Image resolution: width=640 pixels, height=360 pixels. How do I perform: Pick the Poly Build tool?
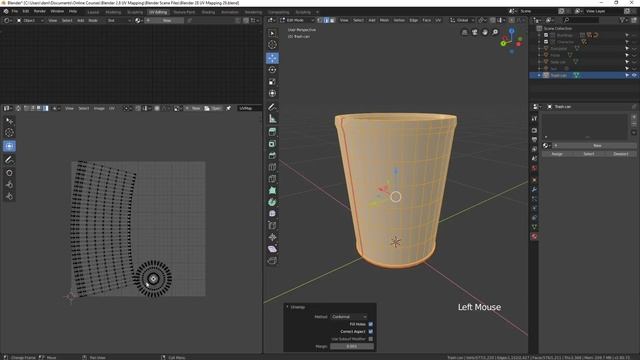pos(272,191)
